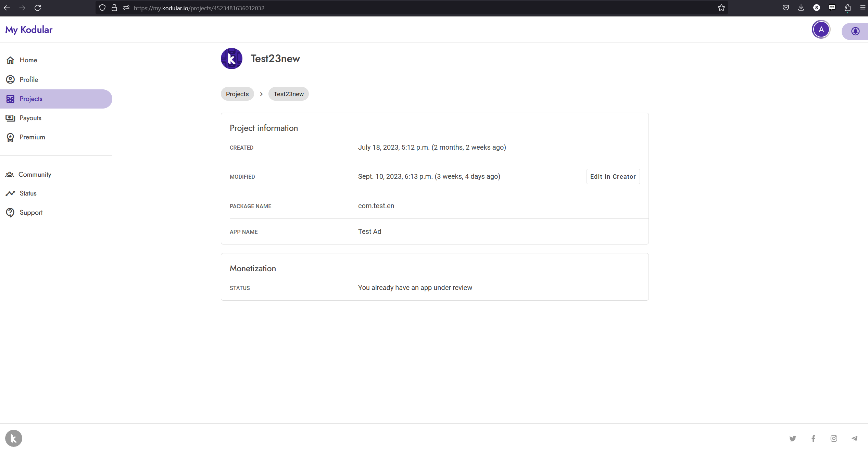This screenshot has width=868, height=452.
Task: Bookmark this page with star icon
Action: (721, 8)
